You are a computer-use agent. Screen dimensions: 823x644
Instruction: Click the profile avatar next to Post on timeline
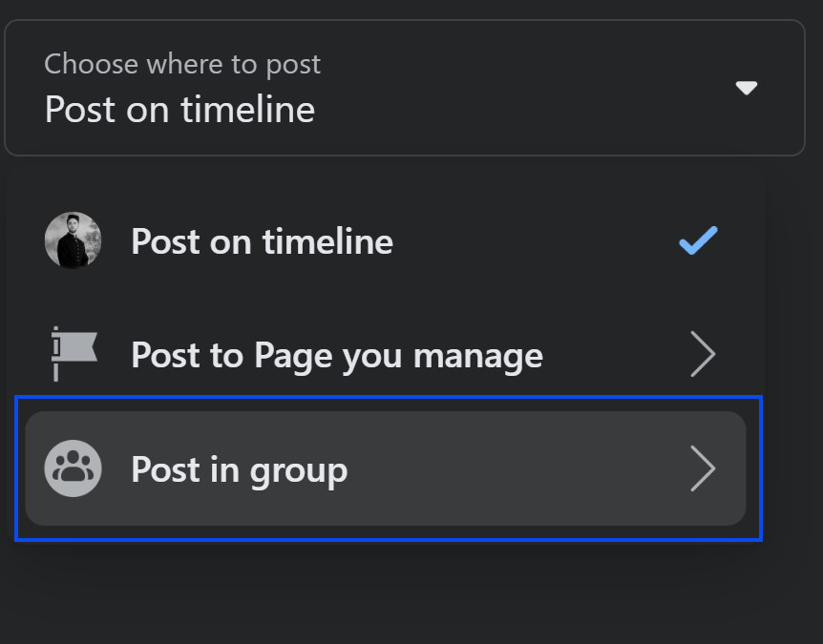(73, 241)
